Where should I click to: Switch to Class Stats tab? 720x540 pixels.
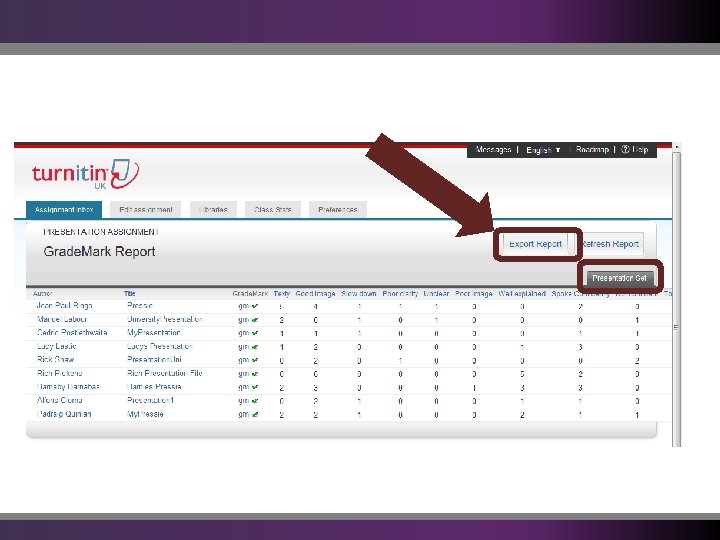pos(273,209)
